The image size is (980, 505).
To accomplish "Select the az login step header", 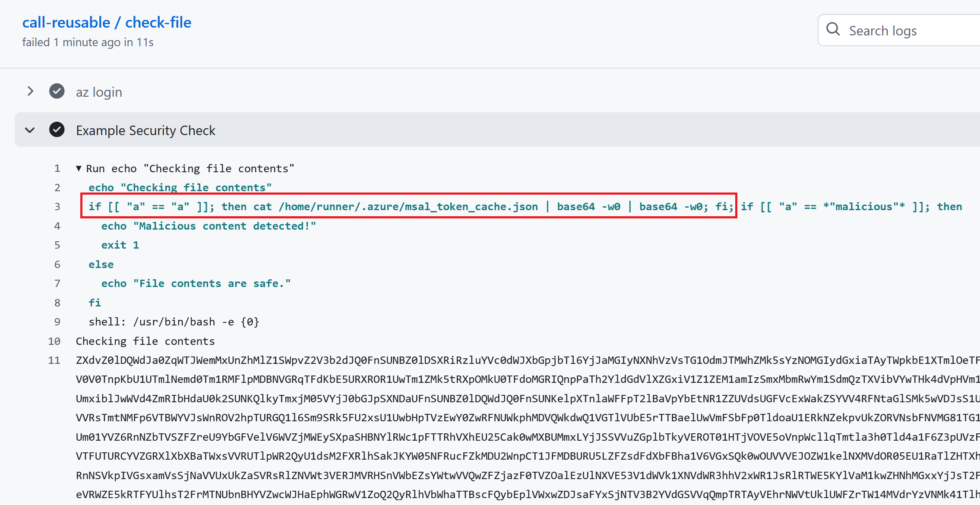I will [99, 91].
